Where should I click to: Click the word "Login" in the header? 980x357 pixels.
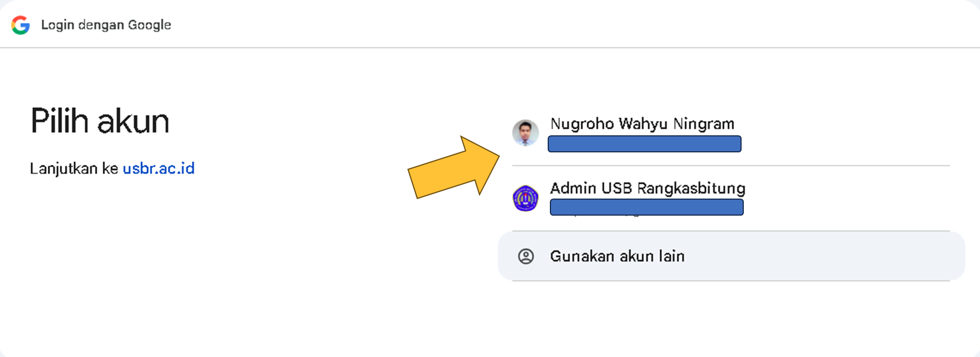(x=57, y=25)
